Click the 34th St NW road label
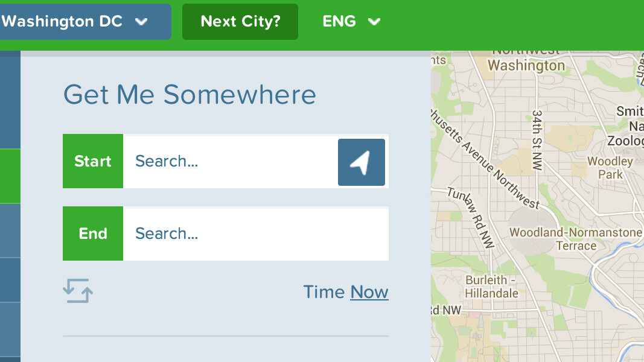This screenshot has height=362, width=644. pyautogui.click(x=538, y=140)
